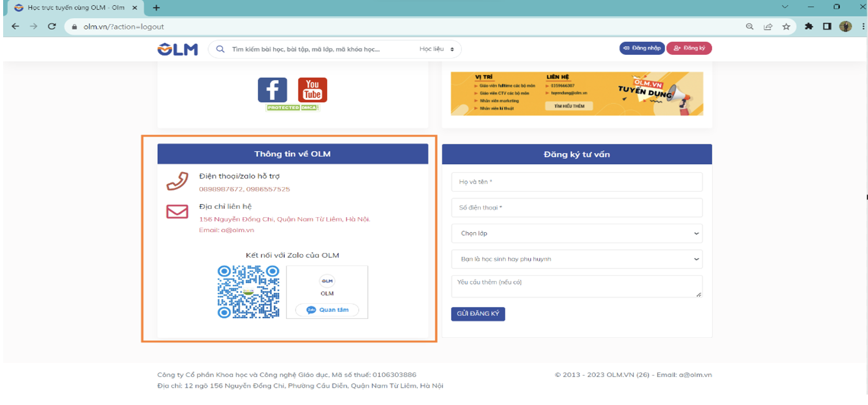The height and width of the screenshot is (405, 868).
Task: Bookmark this page with star icon
Action: point(786,27)
